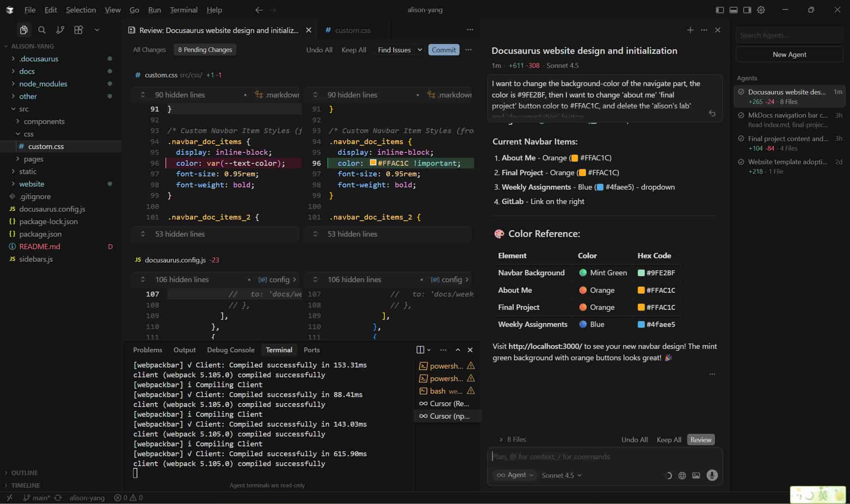Switch to the Debug Console tab
Viewport: 850px width, 504px height.
tap(231, 350)
